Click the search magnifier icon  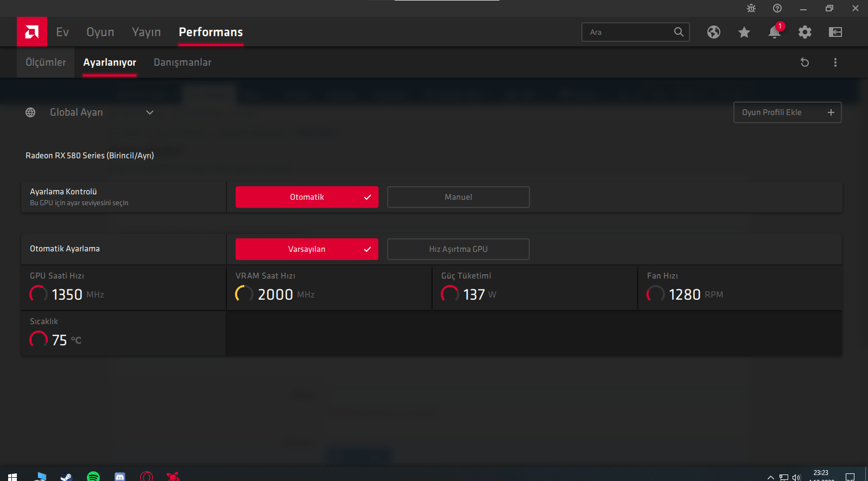pos(679,32)
